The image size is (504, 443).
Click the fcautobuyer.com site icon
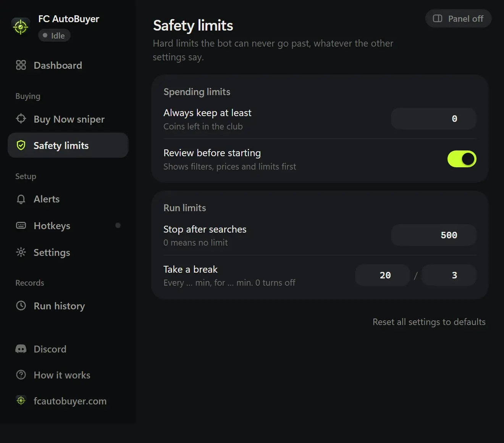click(x=21, y=400)
